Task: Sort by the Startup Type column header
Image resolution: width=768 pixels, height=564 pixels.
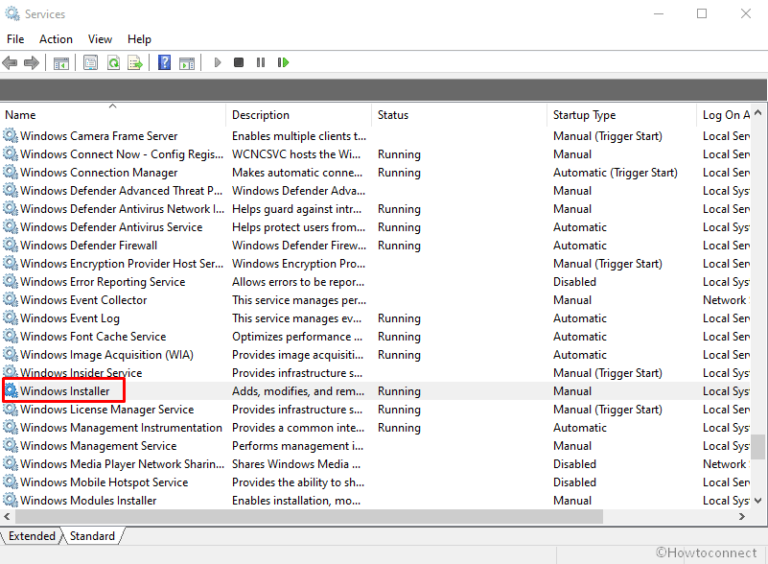Action: click(x=621, y=115)
